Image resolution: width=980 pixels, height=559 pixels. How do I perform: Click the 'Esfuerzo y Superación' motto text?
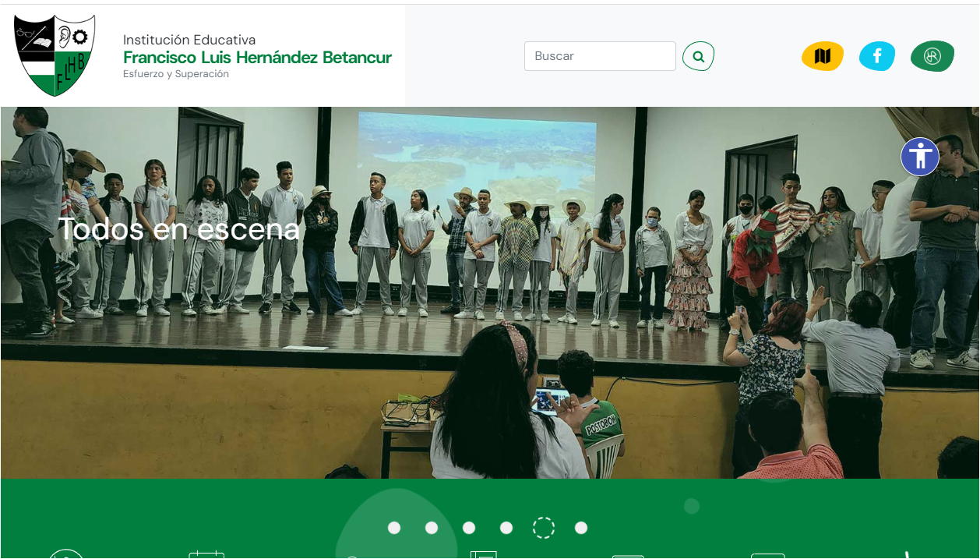pos(176,74)
